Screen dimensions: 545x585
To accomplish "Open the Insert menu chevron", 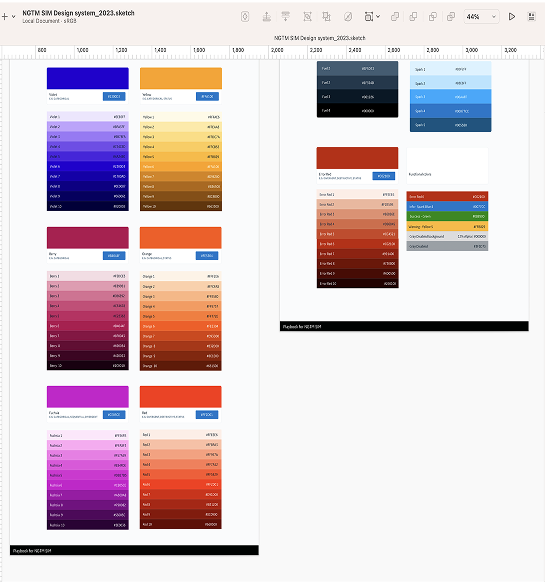I will pyautogui.click(x=14, y=17).
